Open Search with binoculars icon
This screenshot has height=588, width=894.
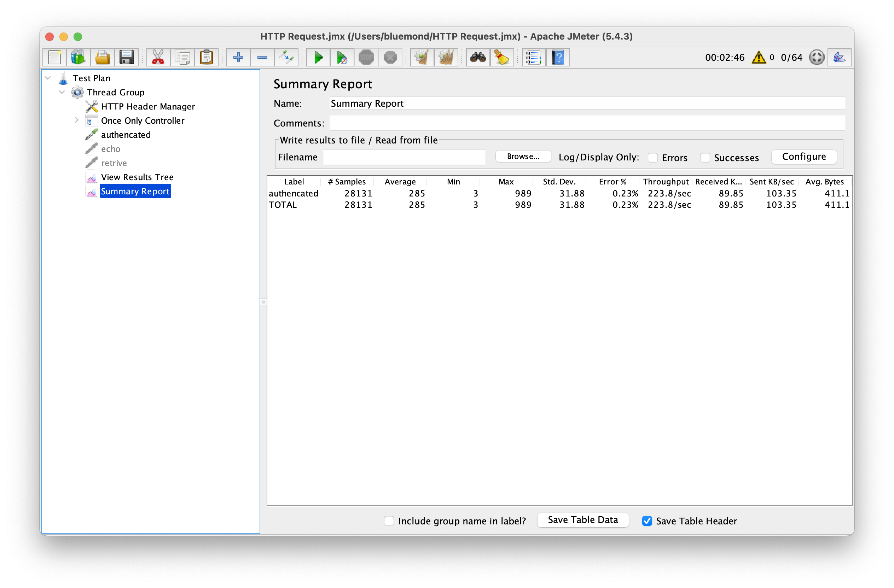coord(478,57)
